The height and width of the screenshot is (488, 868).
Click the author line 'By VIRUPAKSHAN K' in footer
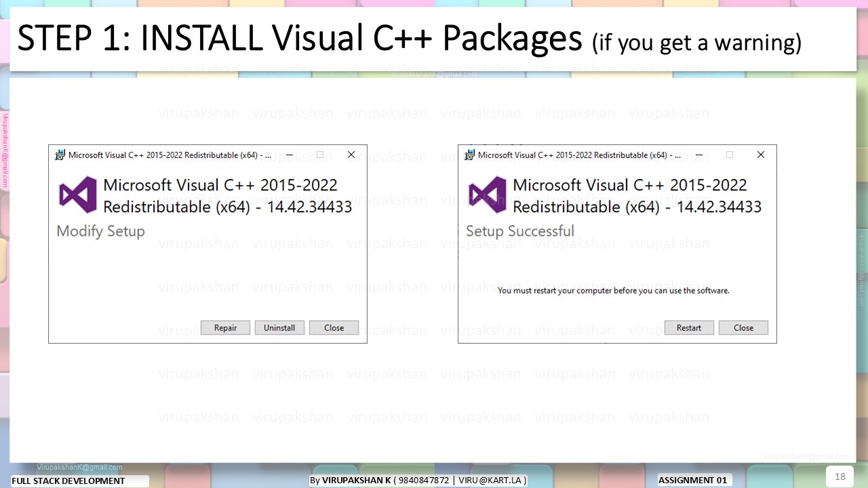418,480
